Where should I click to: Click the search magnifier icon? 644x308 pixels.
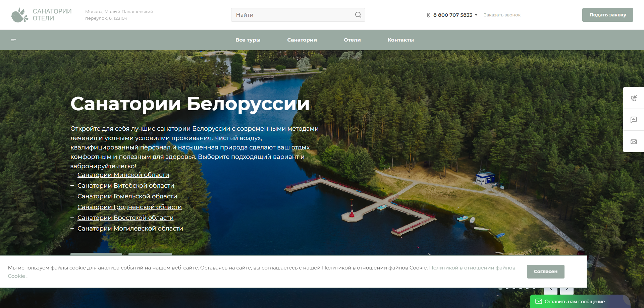pos(358,15)
